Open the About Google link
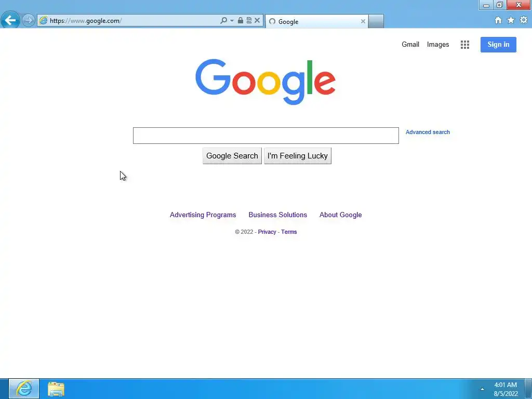This screenshot has width=532, height=399. coord(340,215)
